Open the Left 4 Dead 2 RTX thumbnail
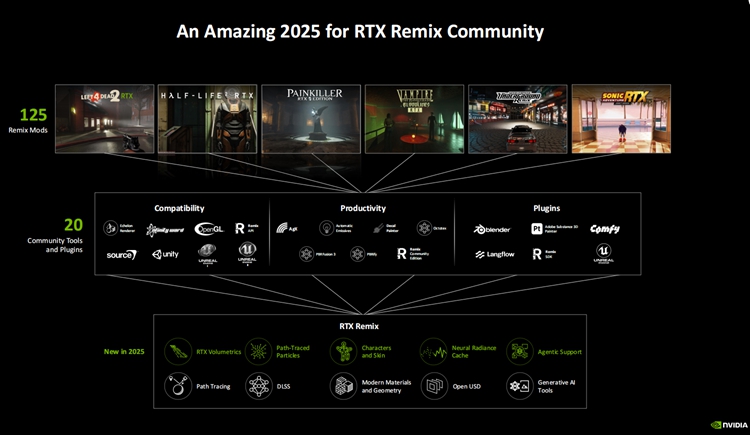The width and height of the screenshot is (750, 435). click(103, 119)
